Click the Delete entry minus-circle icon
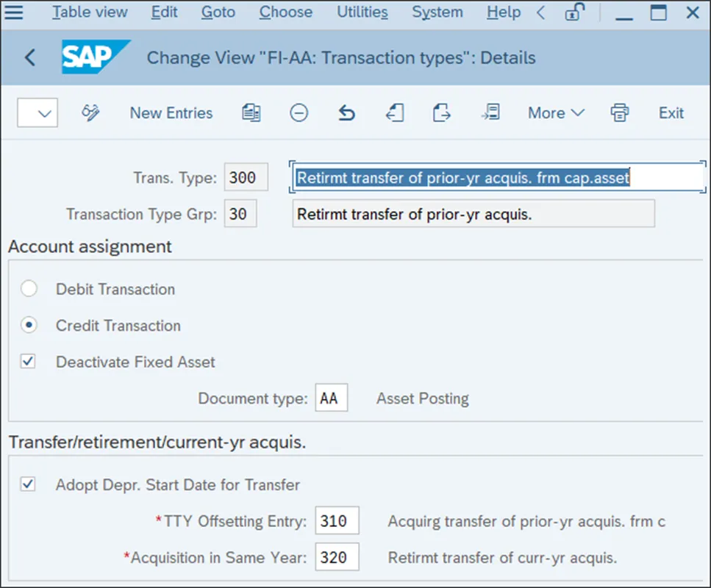Screen dimensions: 711x588 (x=299, y=113)
